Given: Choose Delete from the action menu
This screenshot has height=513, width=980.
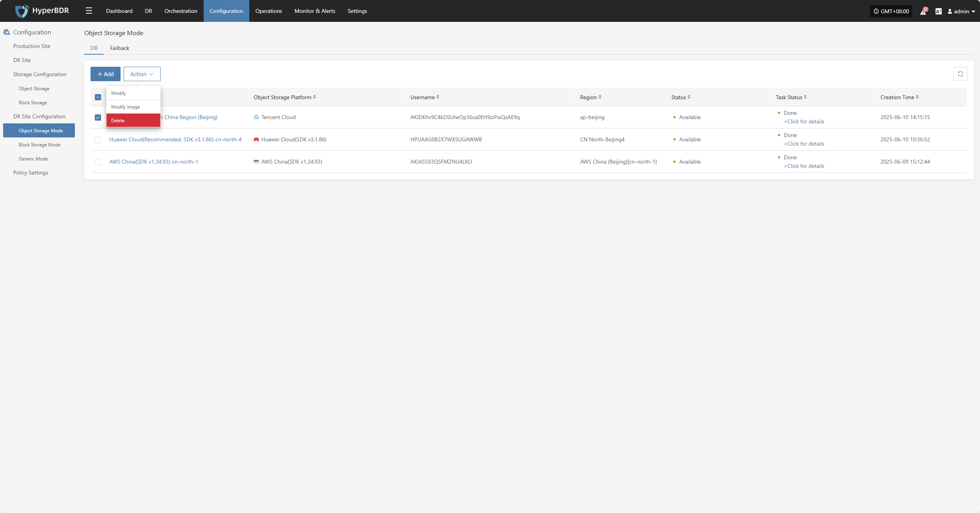Looking at the screenshot, I should 133,120.
